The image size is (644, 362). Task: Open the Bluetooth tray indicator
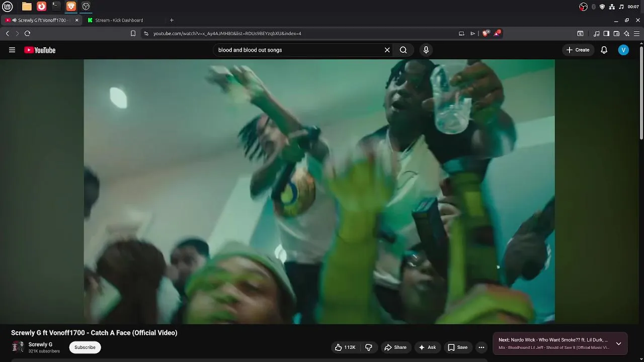pyautogui.click(x=594, y=7)
